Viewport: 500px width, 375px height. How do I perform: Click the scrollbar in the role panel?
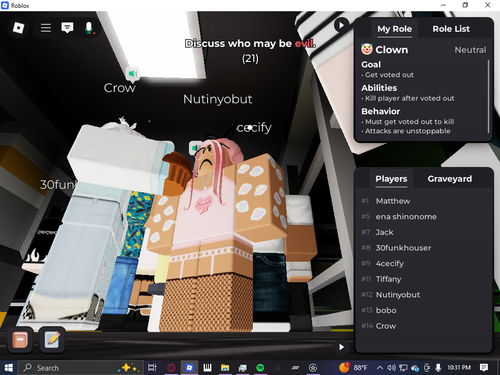tap(488, 97)
